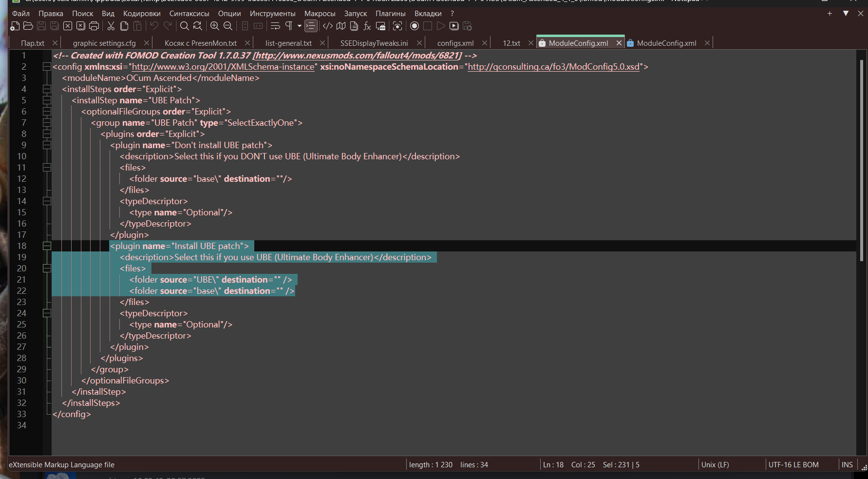Collapse the plugin block fold at line 18
Viewport: 868px width, 479px height.
pos(47,246)
